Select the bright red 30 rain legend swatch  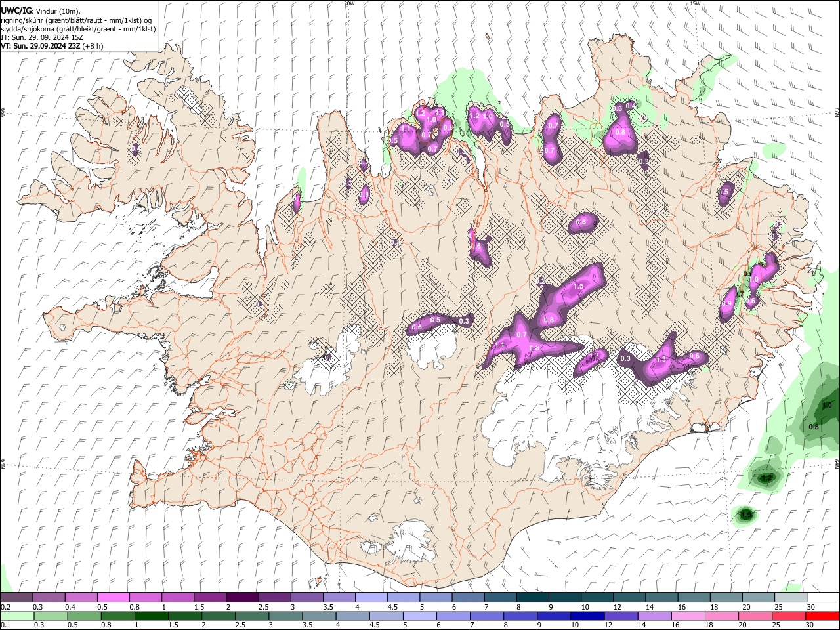pos(822,616)
